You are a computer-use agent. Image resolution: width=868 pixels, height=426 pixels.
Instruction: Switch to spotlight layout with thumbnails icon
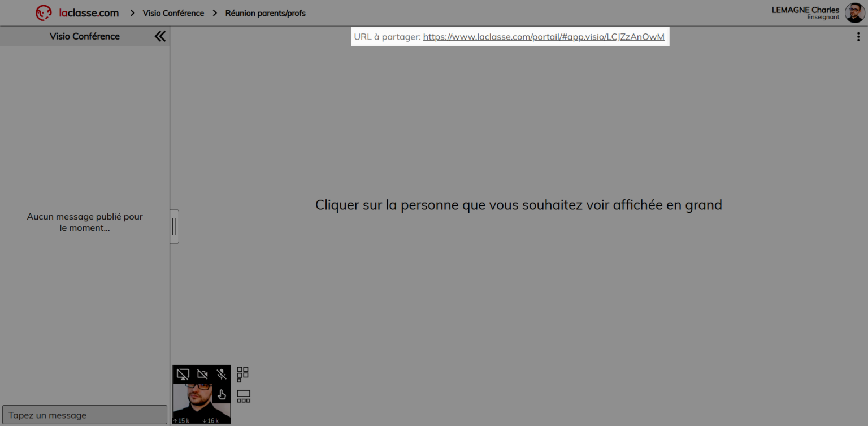click(x=244, y=396)
